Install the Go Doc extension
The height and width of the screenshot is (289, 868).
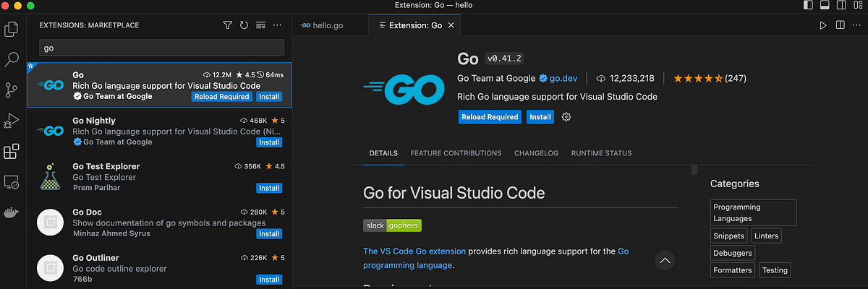(269, 234)
